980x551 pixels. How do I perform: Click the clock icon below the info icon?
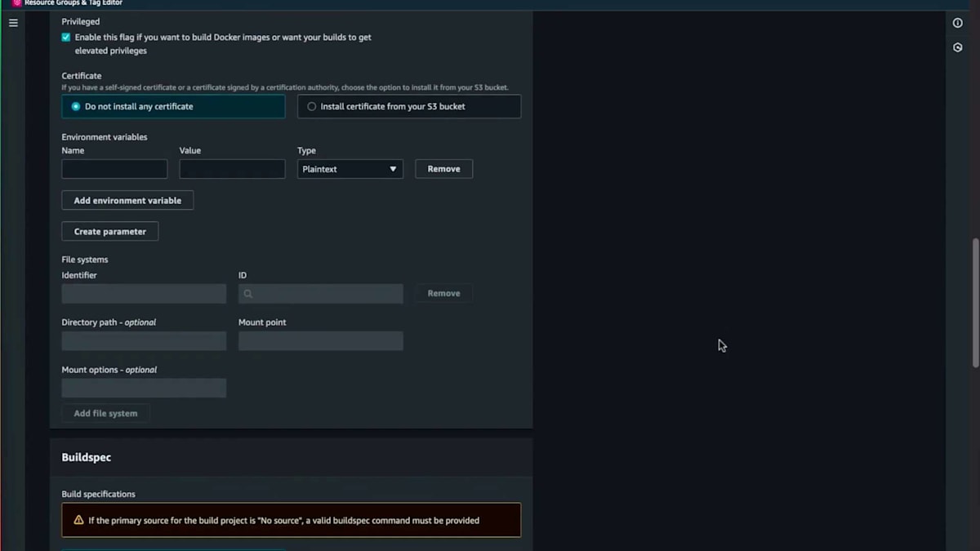coord(958,47)
